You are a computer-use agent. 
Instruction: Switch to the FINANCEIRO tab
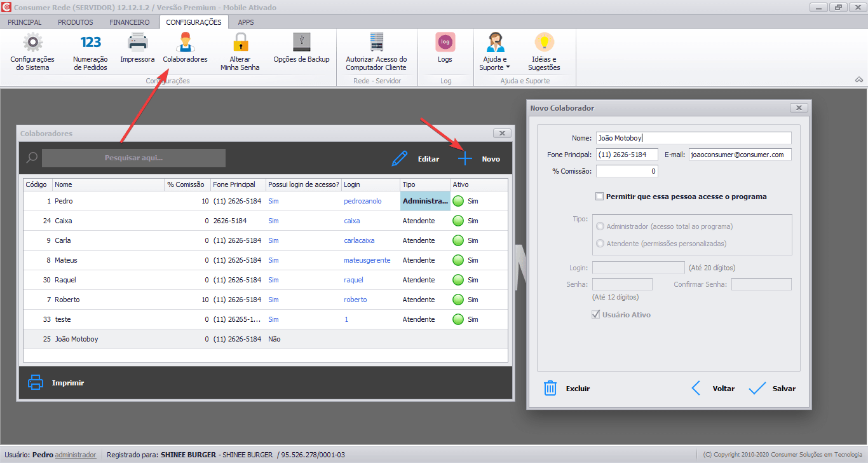(x=130, y=22)
